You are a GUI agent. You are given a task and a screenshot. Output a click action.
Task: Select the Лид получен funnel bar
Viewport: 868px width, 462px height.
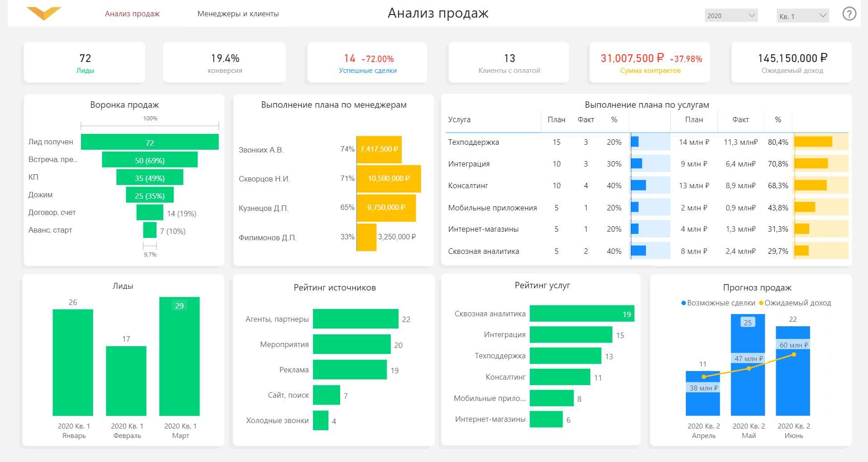pos(150,142)
